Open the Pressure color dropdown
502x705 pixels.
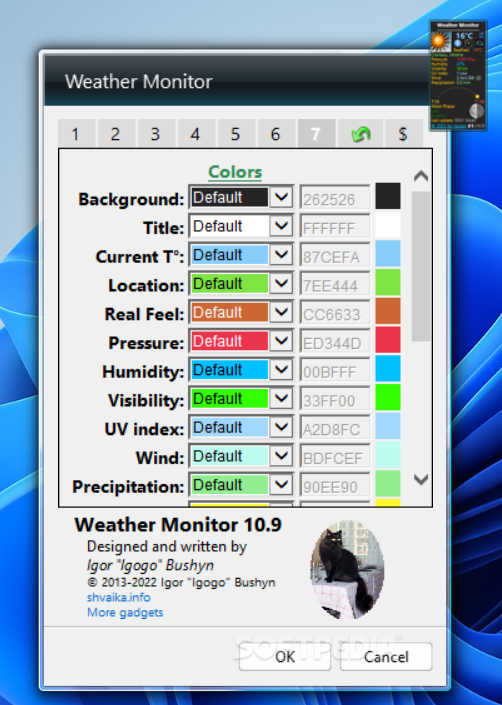coord(241,341)
